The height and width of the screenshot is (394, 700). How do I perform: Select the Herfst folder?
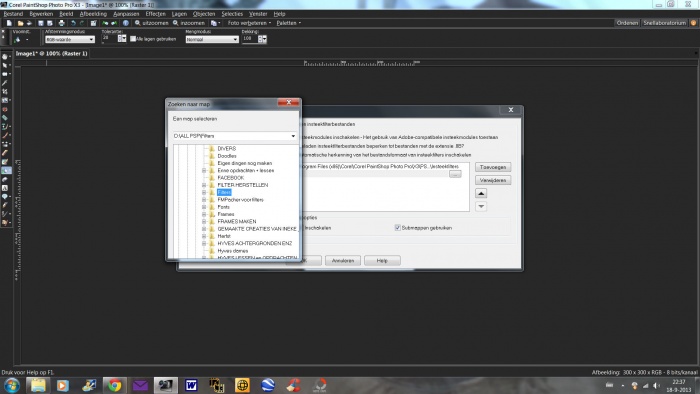[224, 236]
